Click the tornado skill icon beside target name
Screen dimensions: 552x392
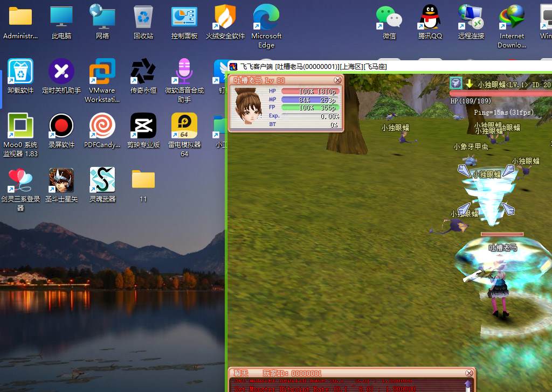pos(456,83)
